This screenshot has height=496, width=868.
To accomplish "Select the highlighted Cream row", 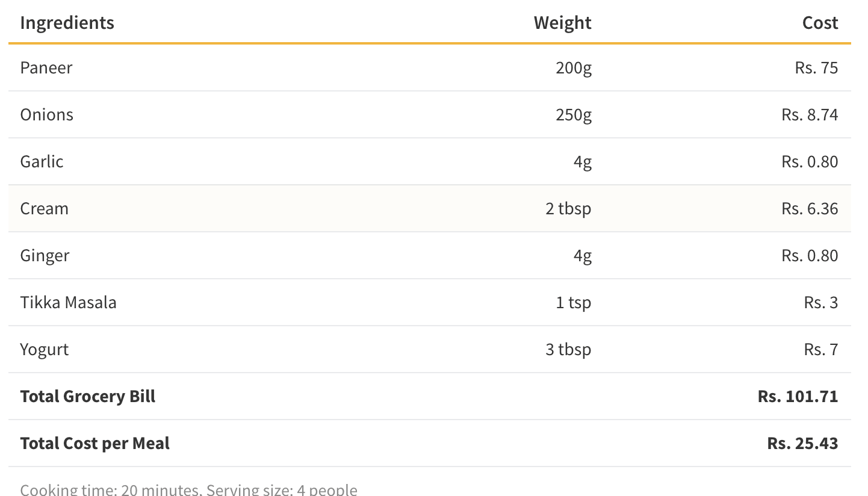I will [430, 208].
